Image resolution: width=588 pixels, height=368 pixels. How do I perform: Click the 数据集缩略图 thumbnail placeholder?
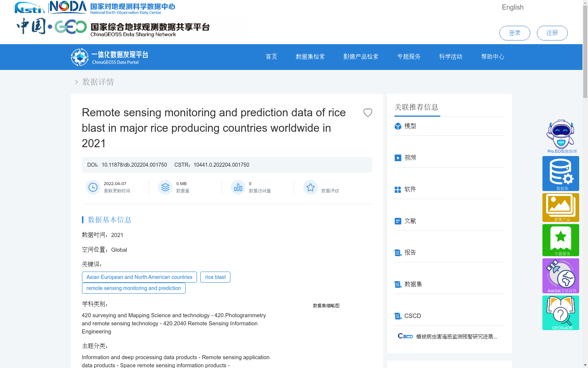[x=326, y=305]
